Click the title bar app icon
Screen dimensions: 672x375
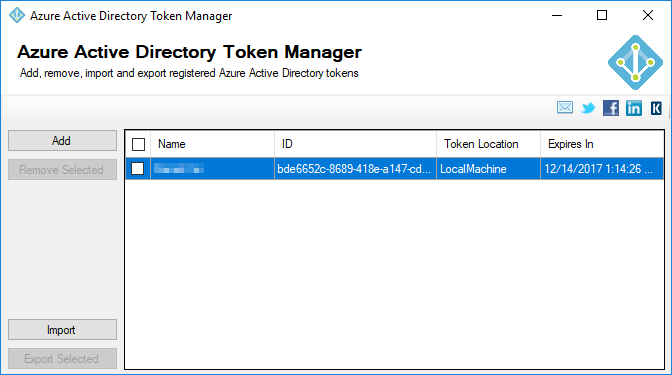tap(17, 16)
